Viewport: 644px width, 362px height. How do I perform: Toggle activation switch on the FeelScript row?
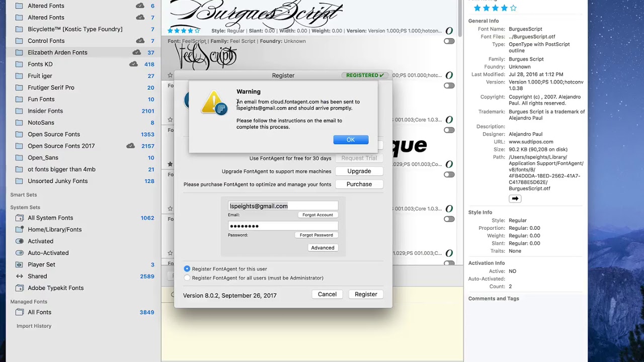pyautogui.click(x=449, y=41)
